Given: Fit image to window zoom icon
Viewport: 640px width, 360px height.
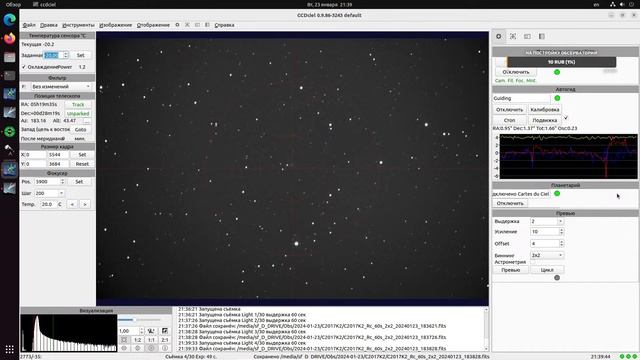Looking at the screenshot, I should [x=124, y=340].
